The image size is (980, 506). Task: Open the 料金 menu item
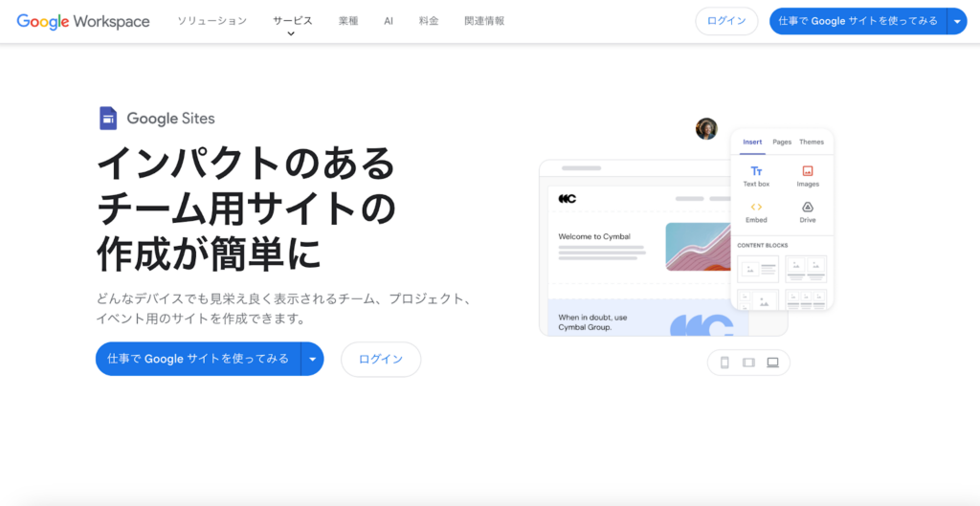(429, 21)
